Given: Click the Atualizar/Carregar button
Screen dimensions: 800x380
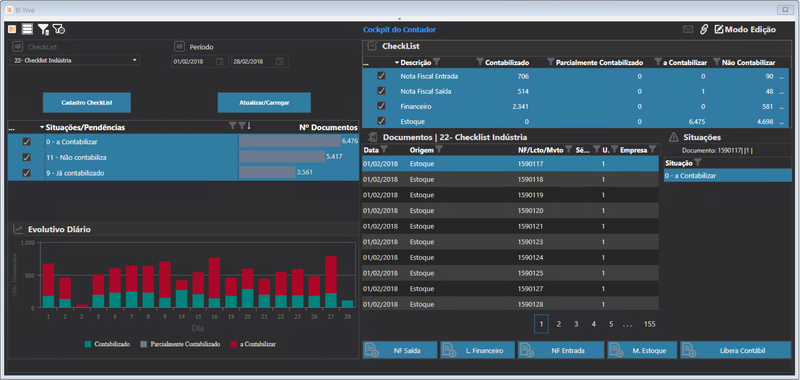Looking at the screenshot, I should 264,103.
